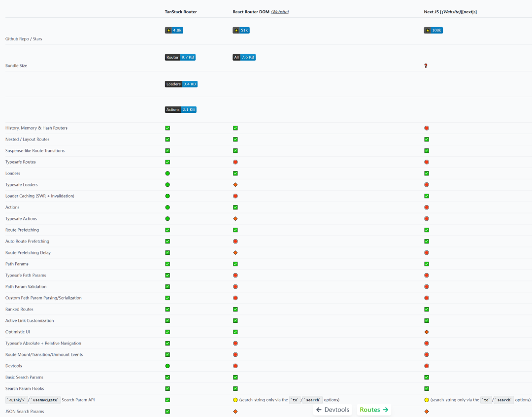The image size is (532, 417).
Task: Click the Typesafe Path Params label
Action: [26, 276]
